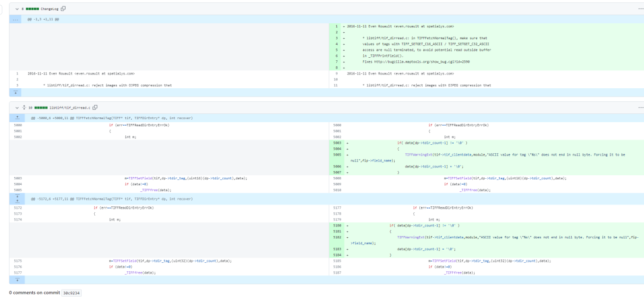Screen dimensions: 644x298
Task: Click the tif_dirread.c diffstat squares
Action: (x=41, y=107)
